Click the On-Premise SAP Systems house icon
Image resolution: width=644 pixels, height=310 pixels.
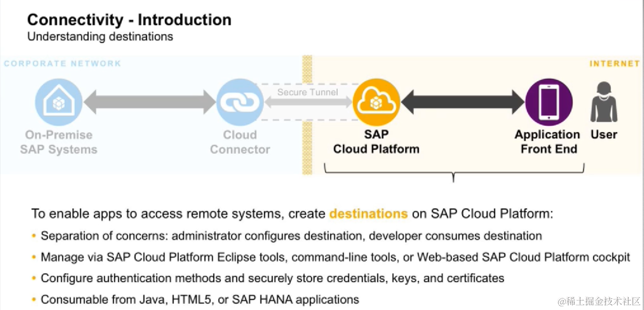point(59,102)
